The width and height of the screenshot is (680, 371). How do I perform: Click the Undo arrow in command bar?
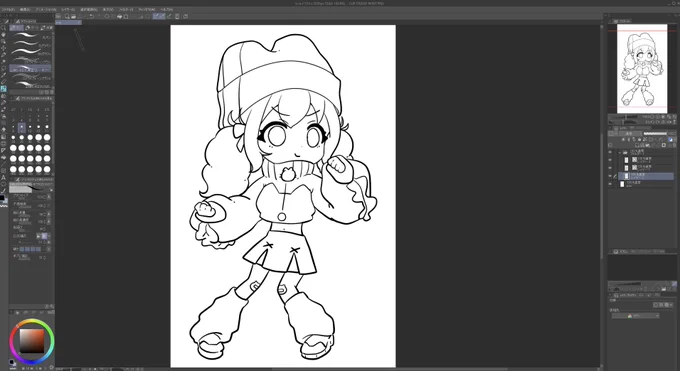point(92,16)
